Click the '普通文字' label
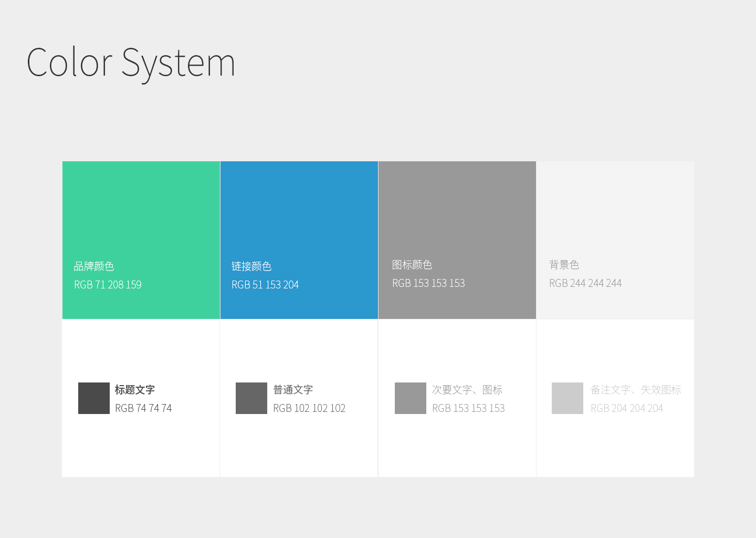The width and height of the screenshot is (756, 538). tap(293, 390)
